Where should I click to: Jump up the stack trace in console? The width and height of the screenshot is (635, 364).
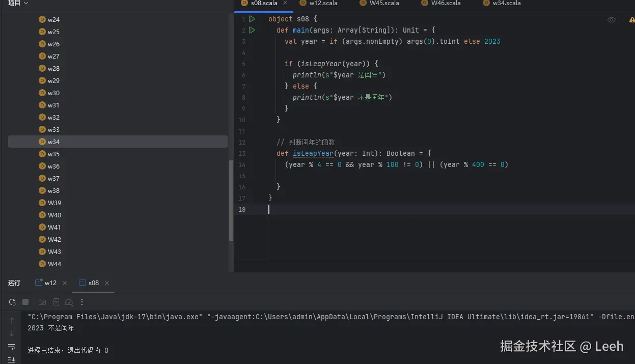point(12,320)
